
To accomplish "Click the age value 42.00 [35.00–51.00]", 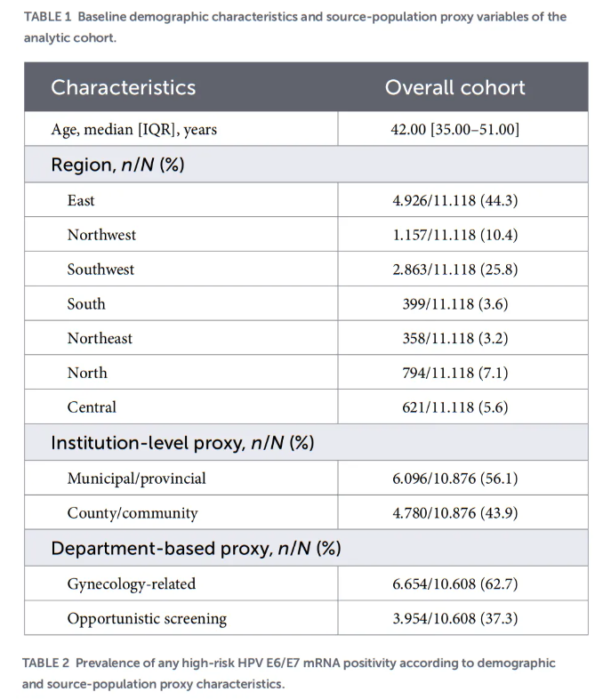I will click(x=454, y=130).
